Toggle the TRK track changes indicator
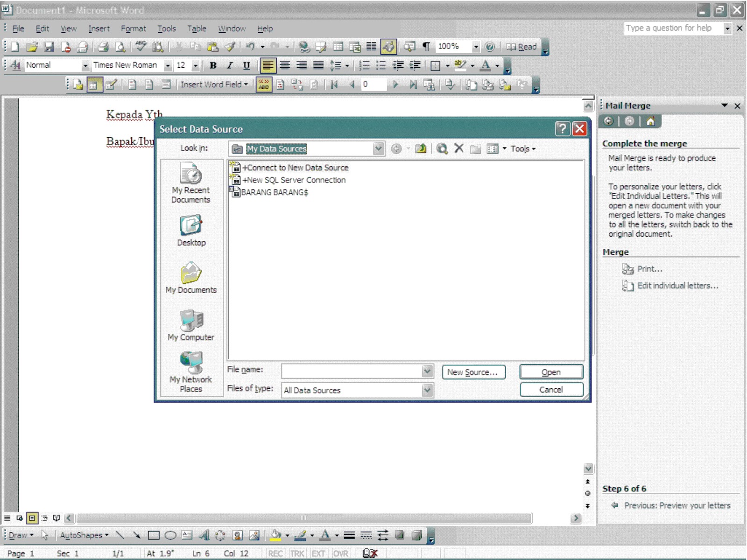747x560 pixels. [x=297, y=553]
